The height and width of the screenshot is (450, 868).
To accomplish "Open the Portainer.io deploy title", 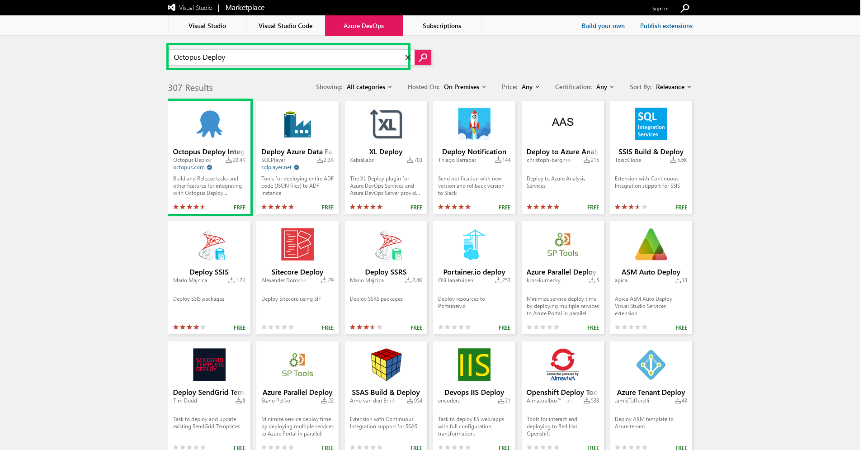I will pos(474,272).
